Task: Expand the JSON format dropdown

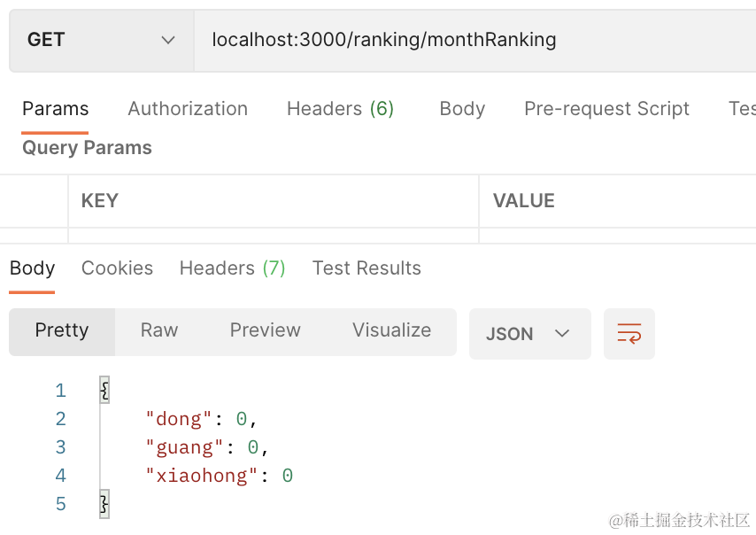Action: 529,334
